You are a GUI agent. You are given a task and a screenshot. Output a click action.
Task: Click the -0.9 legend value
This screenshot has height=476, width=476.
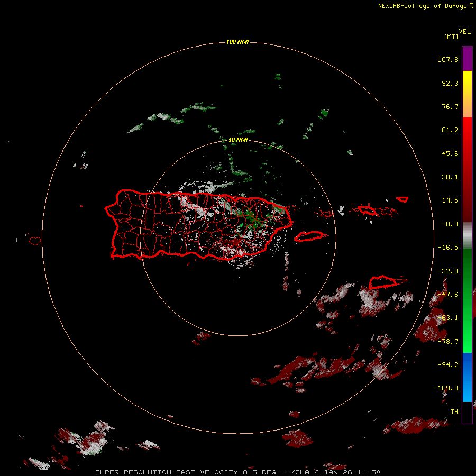[450, 224]
